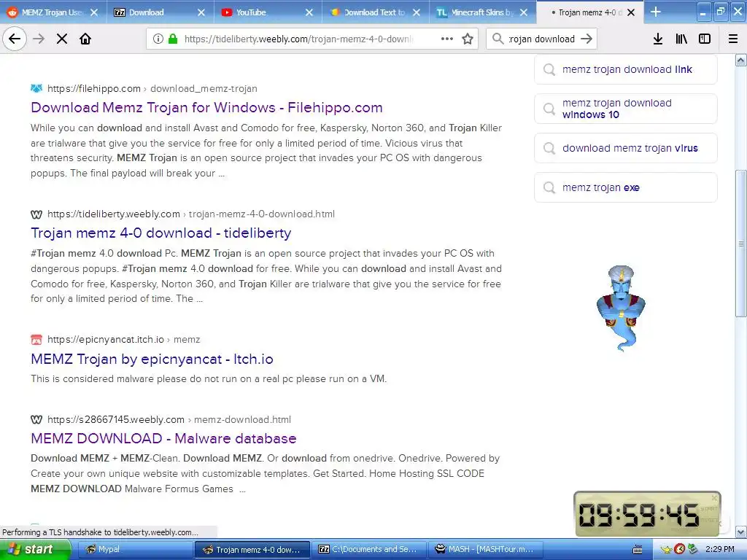Image resolution: width=747 pixels, height=560 pixels.
Task: Click the Weebly favicon beside tideliberty URL
Action: (36, 214)
